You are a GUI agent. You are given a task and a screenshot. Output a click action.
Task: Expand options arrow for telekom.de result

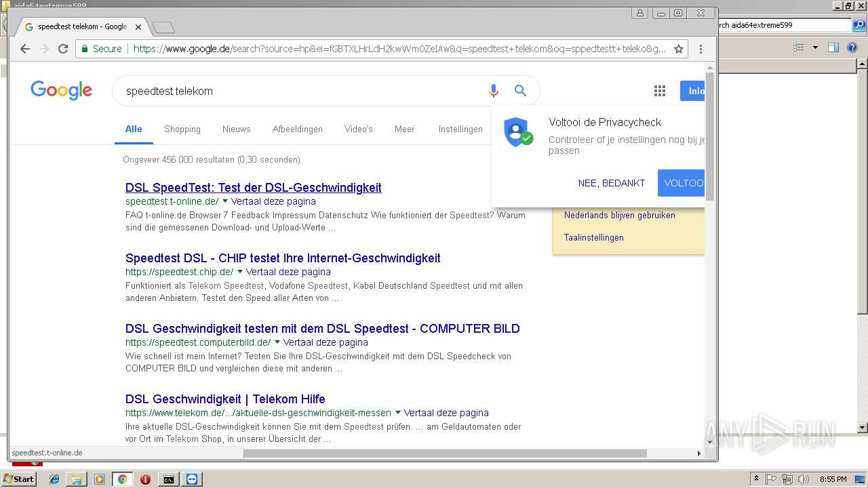[x=398, y=413]
